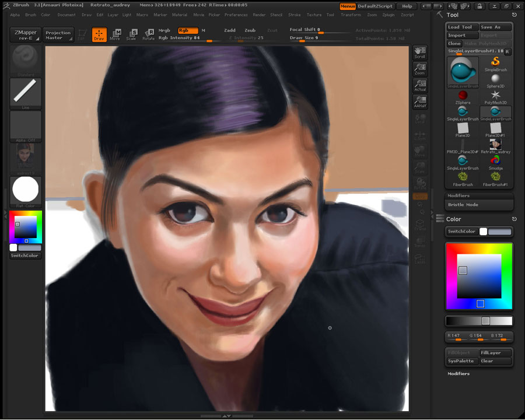The width and height of the screenshot is (525, 420).
Task: Set canvas to Actual size
Action: pos(420,85)
